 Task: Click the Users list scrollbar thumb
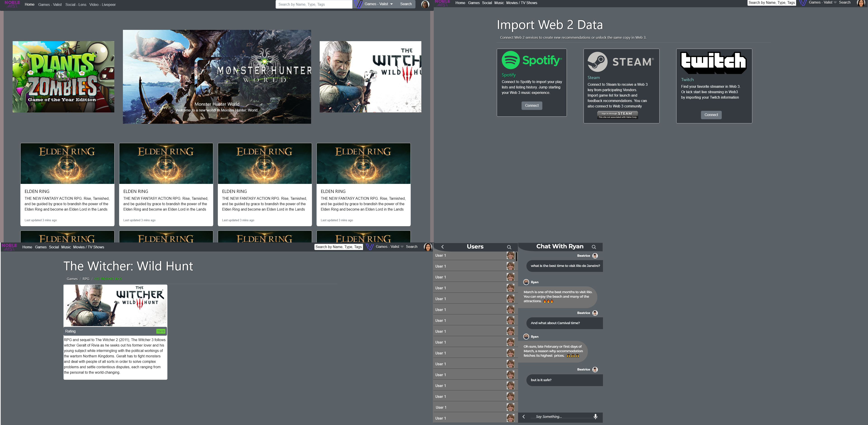(516, 257)
